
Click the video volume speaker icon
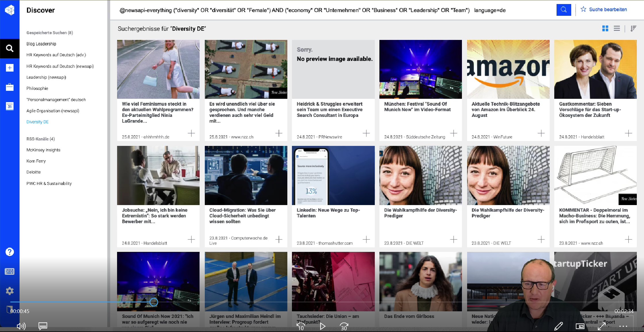pyautogui.click(x=21, y=326)
